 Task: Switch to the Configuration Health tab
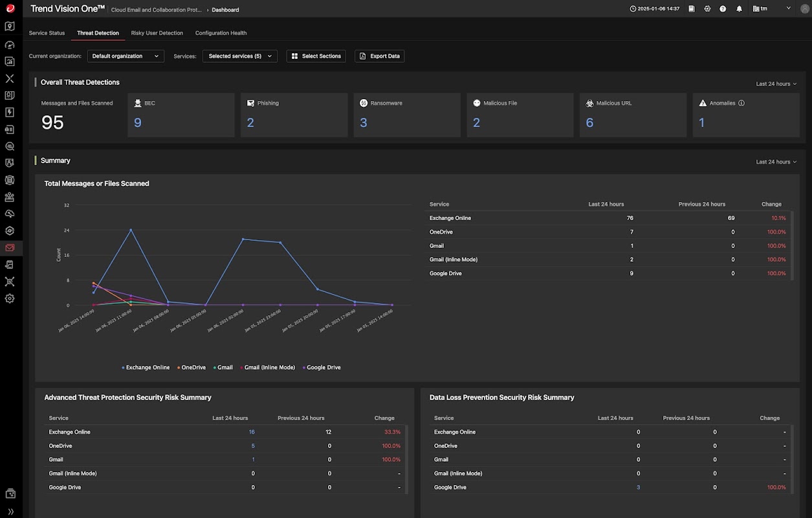coord(221,33)
